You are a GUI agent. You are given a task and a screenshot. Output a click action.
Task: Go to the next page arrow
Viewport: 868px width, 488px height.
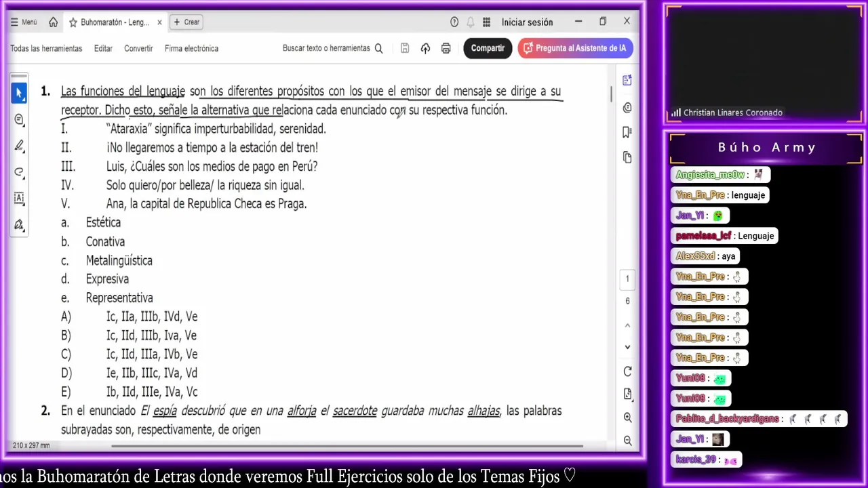[627, 347]
